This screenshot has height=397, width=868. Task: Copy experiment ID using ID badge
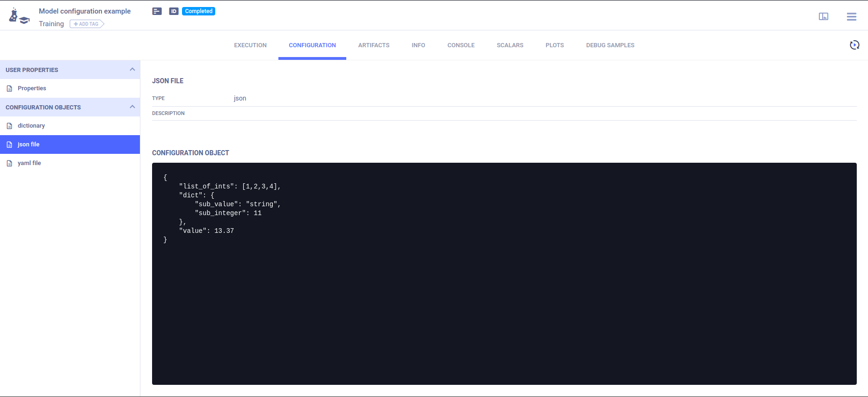pos(174,11)
